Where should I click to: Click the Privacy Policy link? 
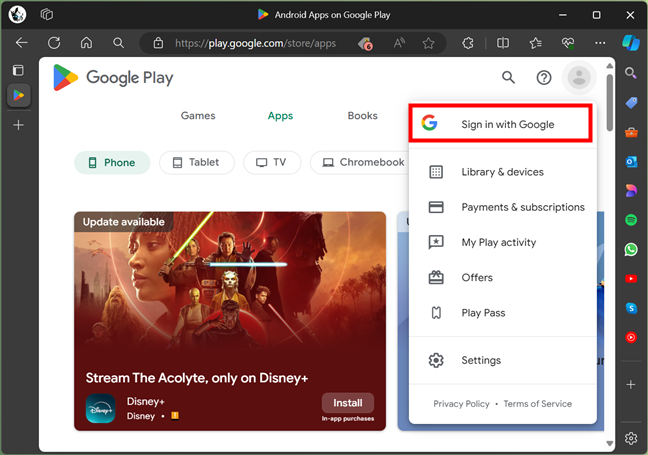pyautogui.click(x=461, y=404)
